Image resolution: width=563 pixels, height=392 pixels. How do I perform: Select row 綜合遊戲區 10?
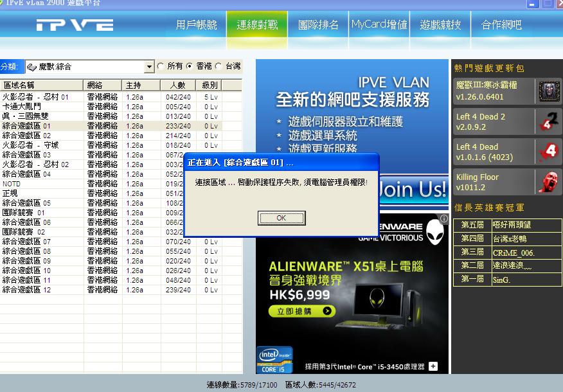click(111, 271)
